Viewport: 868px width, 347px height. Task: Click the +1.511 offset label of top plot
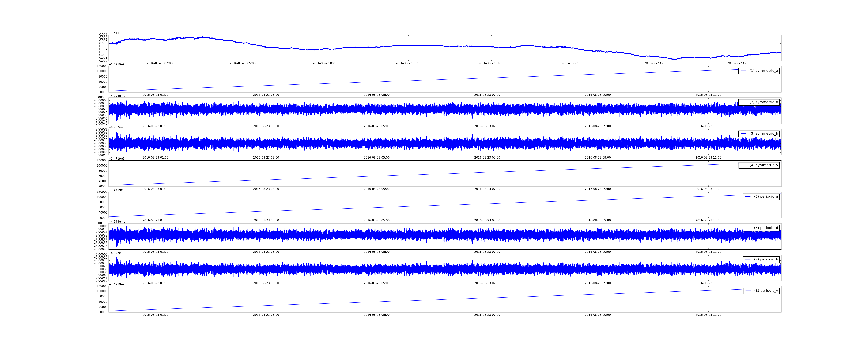click(114, 33)
